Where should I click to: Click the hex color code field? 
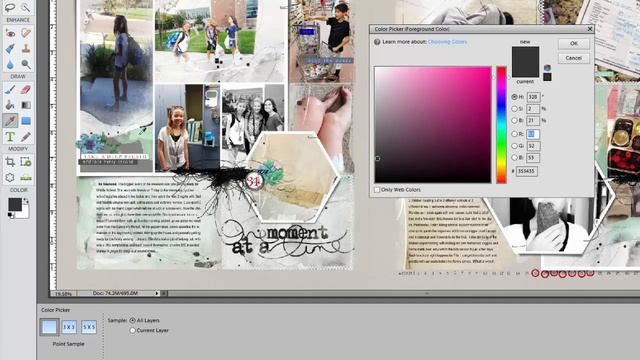527,171
